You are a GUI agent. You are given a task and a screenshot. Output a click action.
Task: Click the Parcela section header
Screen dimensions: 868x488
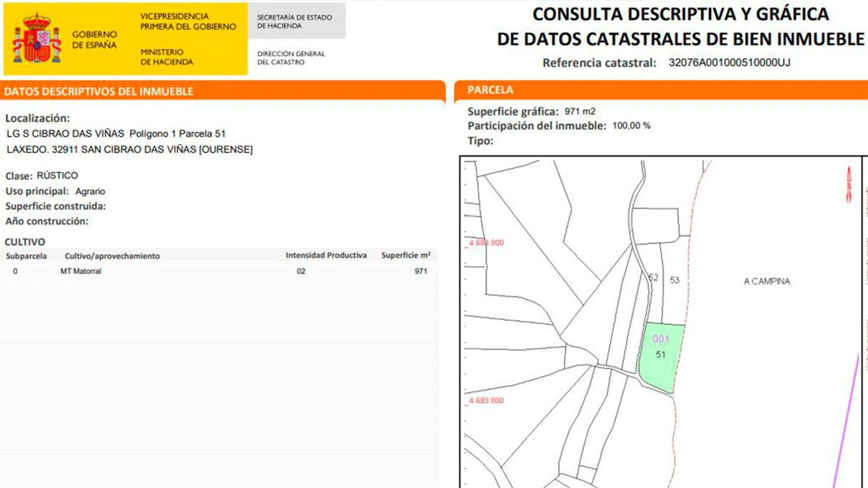pyautogui.click(x=490, y=90)
